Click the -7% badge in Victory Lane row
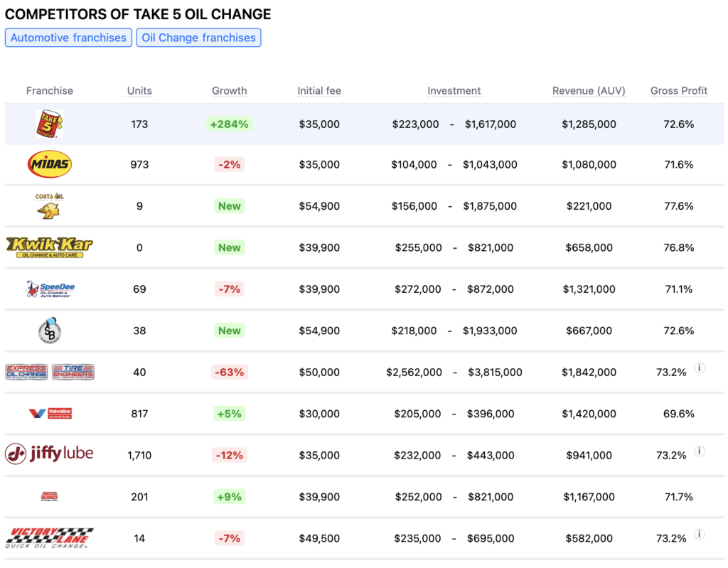728x568 pixels. coord(230,538)
